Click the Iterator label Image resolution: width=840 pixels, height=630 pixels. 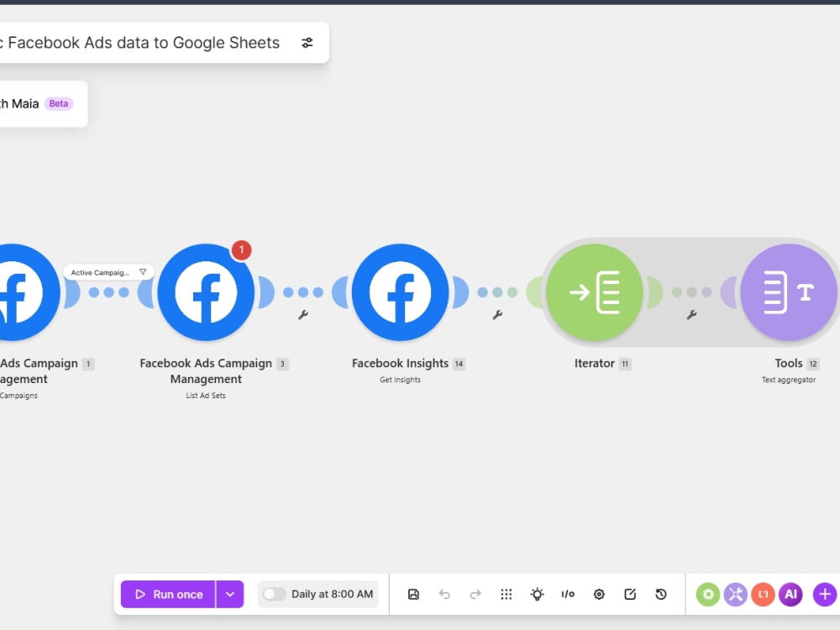[x=595, y=363]
